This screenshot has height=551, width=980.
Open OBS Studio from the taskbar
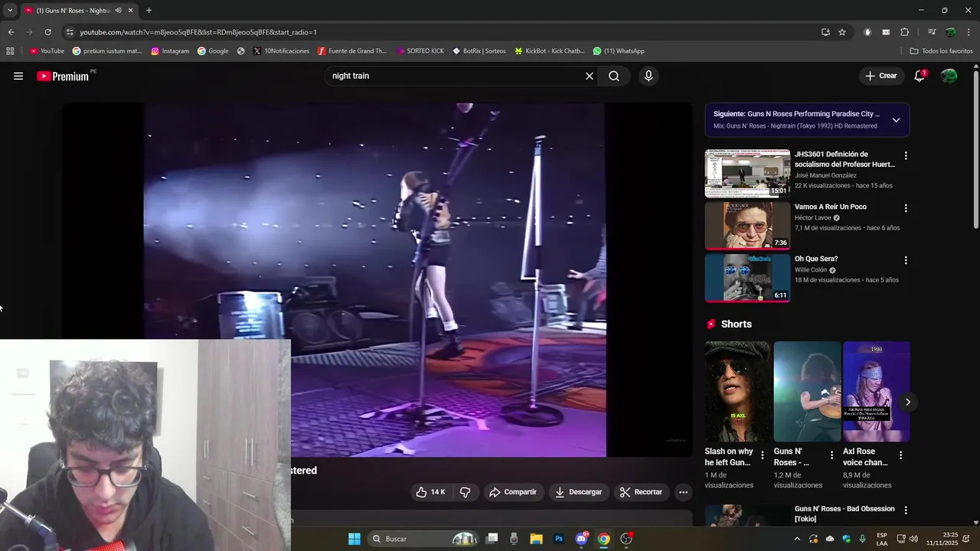(626, 539)
